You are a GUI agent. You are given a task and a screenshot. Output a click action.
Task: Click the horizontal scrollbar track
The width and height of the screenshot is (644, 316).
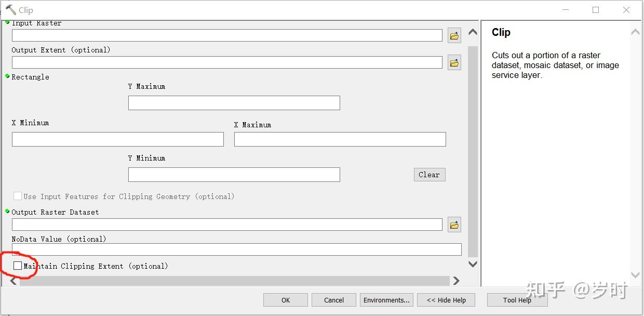(234, 281)
